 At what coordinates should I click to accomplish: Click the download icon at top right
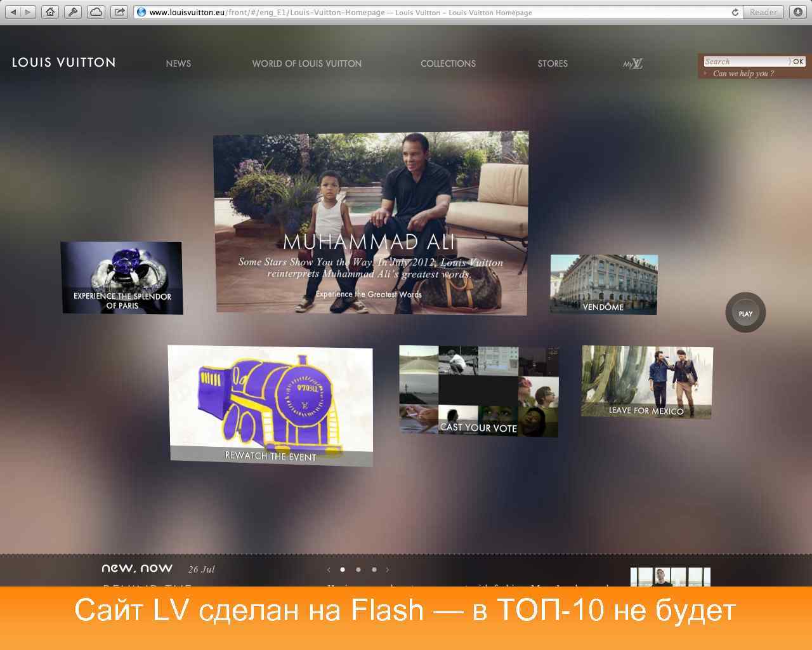click(x=798, y=11)
